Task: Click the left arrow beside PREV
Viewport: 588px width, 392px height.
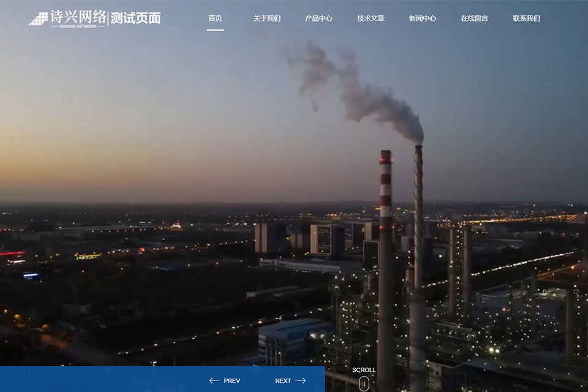Action: coord(214,380)
